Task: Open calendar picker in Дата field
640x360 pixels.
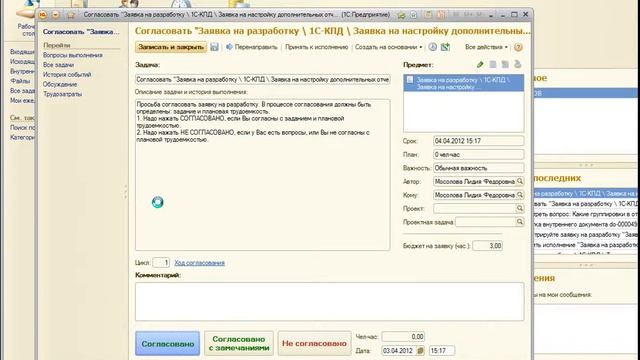Action: click(420, 351)
